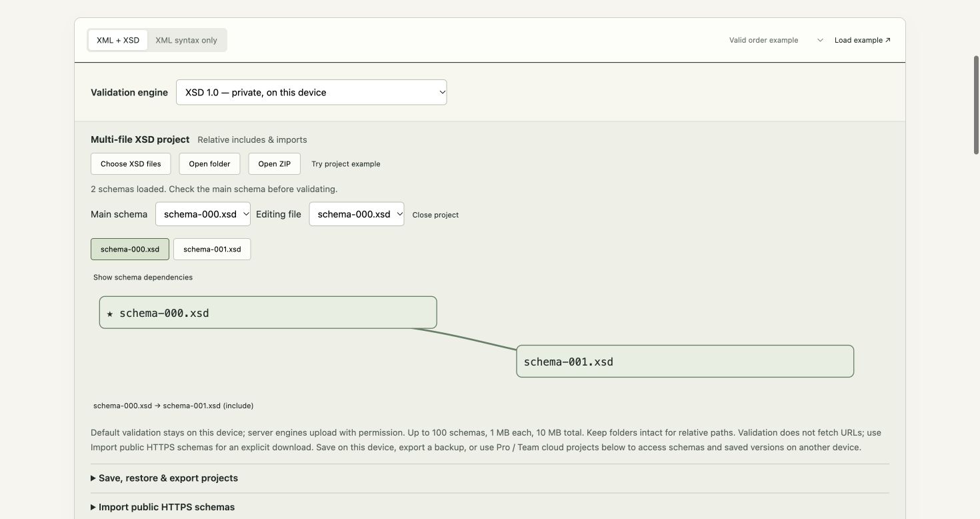980x519 pixels.
Task: Try the project example link
Action: (346, 163)
